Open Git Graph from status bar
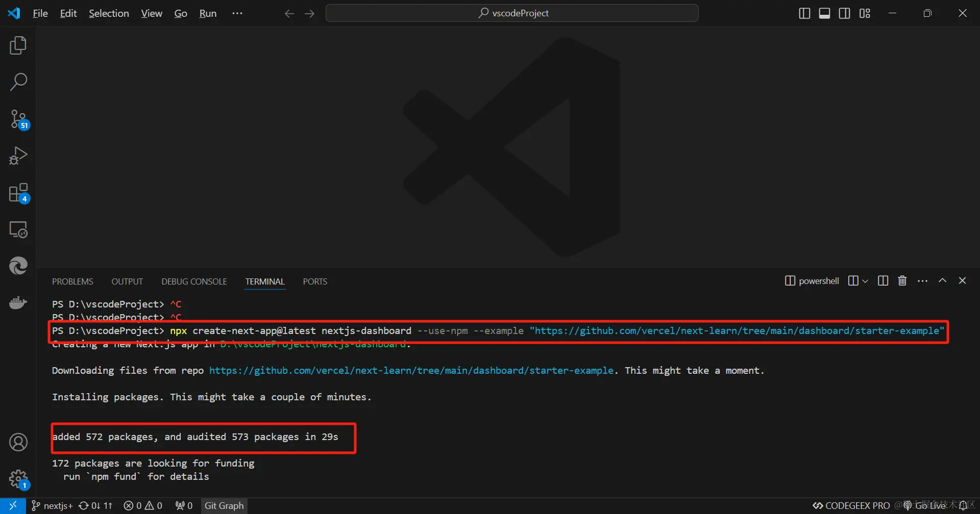The image size is (980, 514). click(224, 506)
